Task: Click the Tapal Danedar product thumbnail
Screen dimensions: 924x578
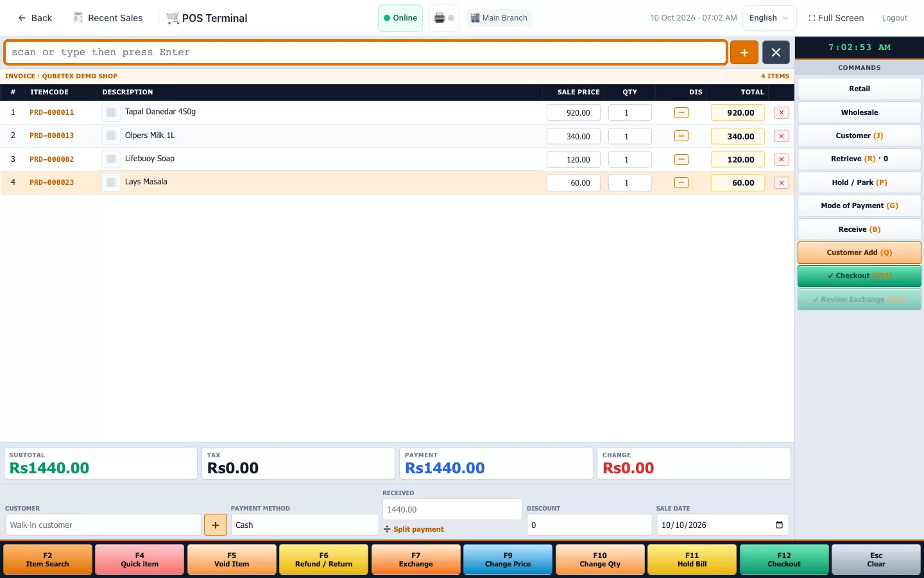Action: 111,112
